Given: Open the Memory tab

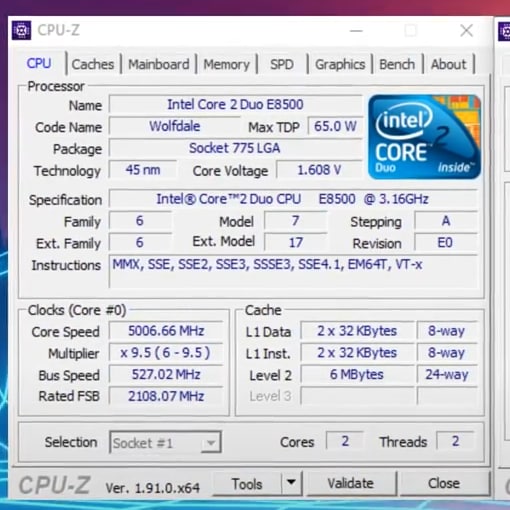Looking at the screenshot, I should (226, 64).
